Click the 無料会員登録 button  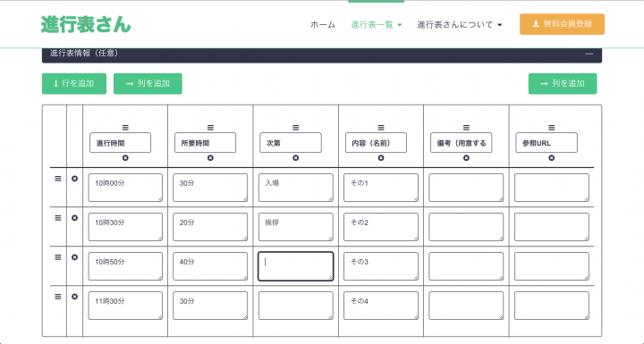tap(562, 24)
